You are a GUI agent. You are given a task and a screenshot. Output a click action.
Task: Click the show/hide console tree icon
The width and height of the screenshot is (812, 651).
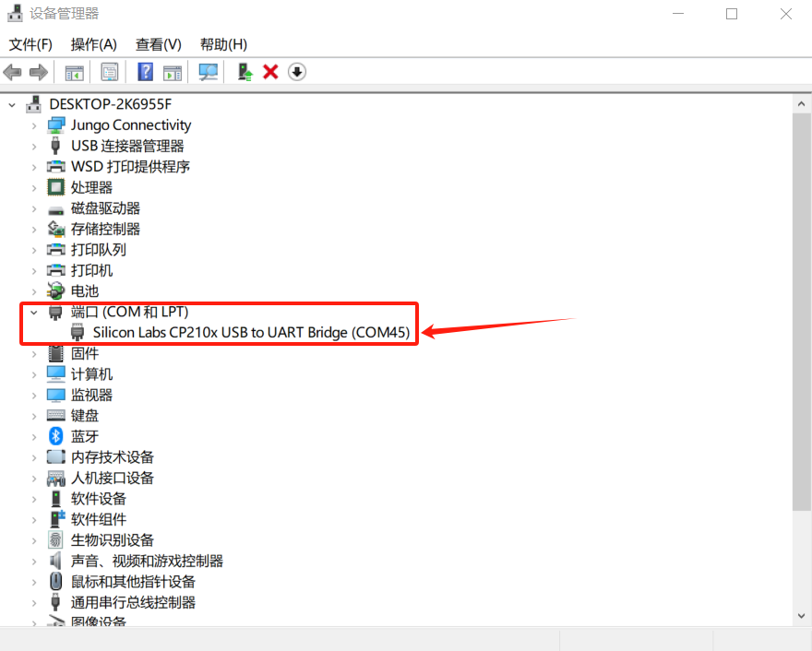74,72
